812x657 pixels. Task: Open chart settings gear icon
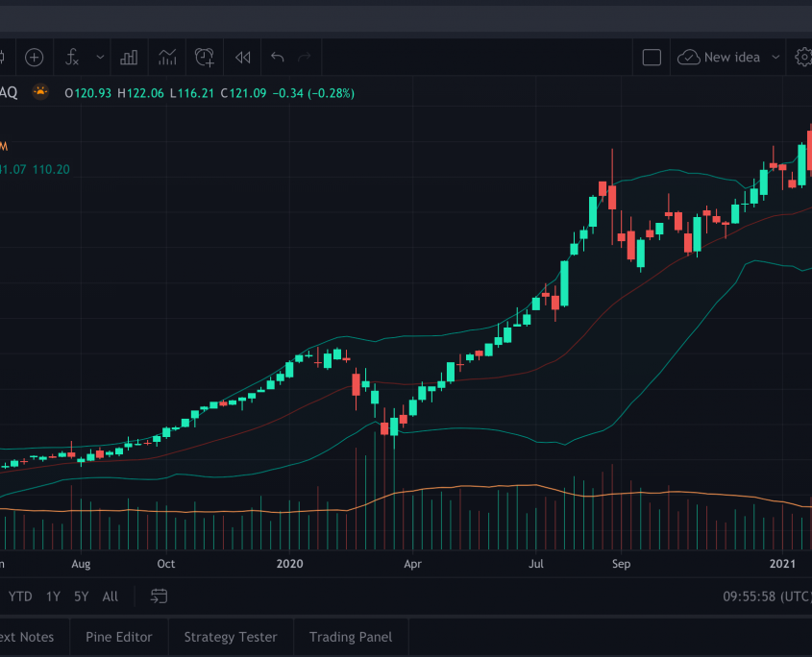pyautogui.click(x=802, y=58)
